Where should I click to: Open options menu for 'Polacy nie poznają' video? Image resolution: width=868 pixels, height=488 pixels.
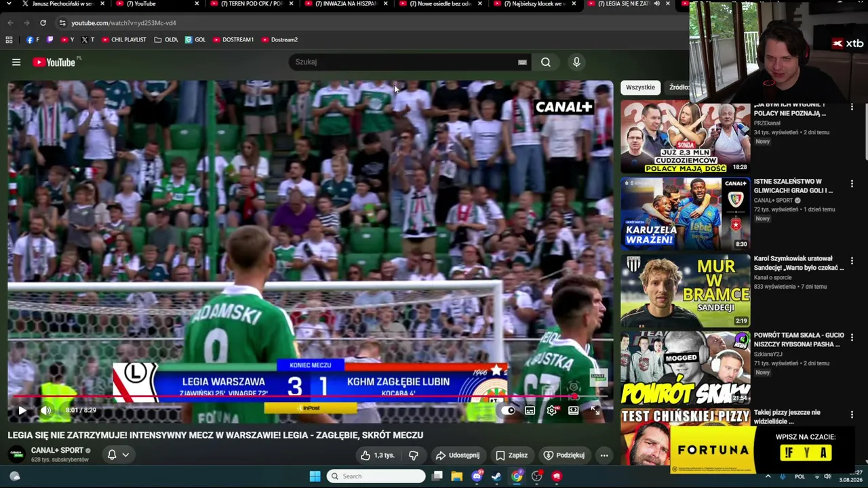point(852,107)
